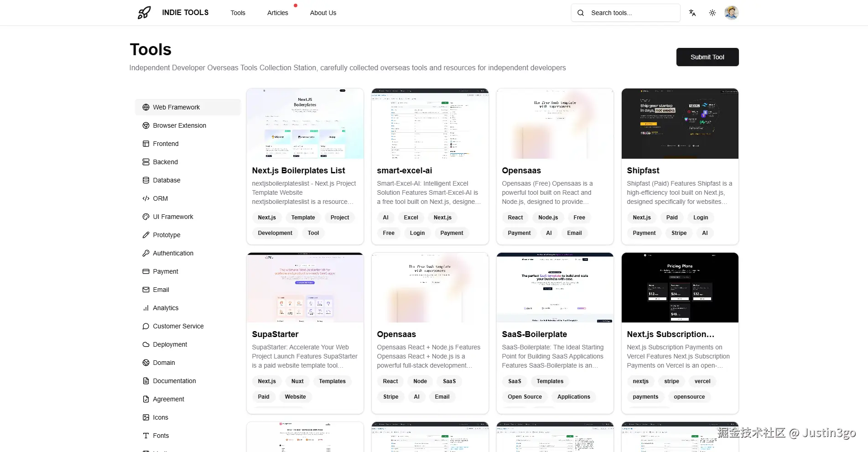Screen dimensions: 868x452
Task: Open the Next.js Boilerplates List thumbnail
Action: pos(305,124)
